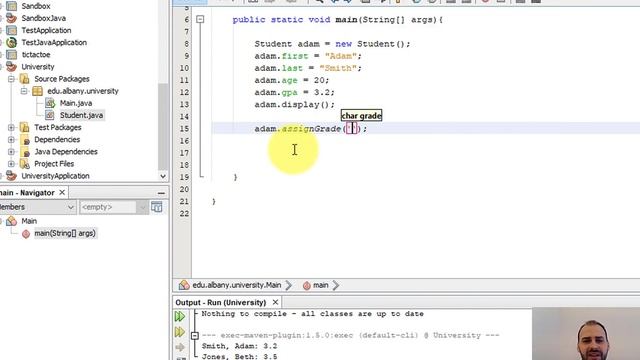Click the adam.display(); line
640x360 pixels.
(x=294, y=104)
